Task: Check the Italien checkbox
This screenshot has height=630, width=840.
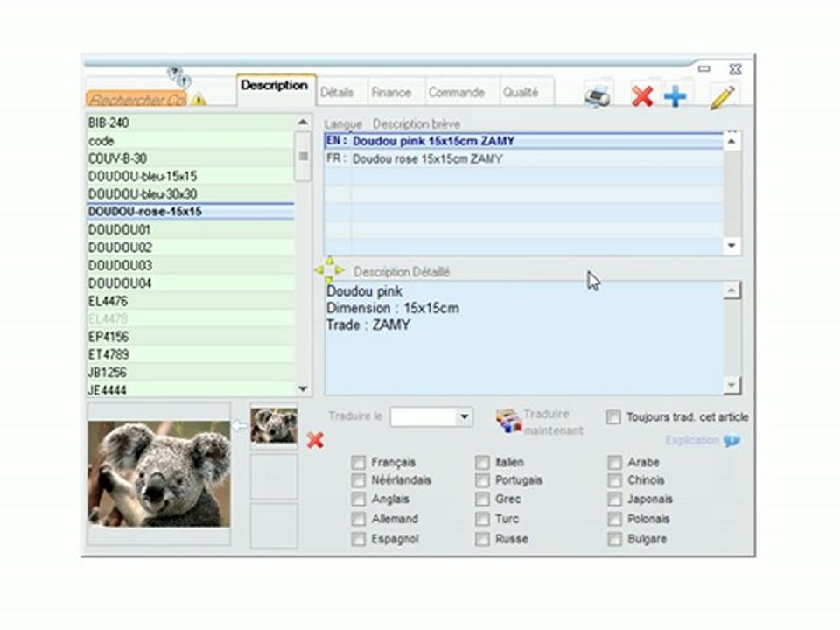Action: pyautogui.click(x=483, y=462)
